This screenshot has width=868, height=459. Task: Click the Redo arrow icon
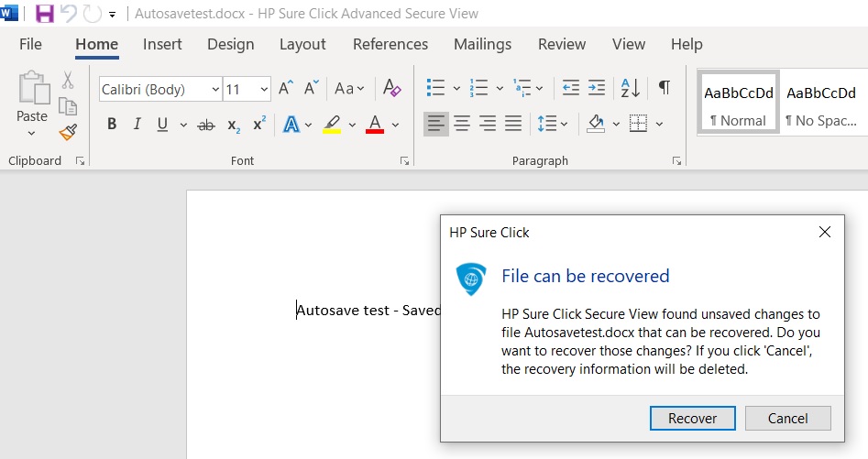pyautogui.click(x=93, y=14)
